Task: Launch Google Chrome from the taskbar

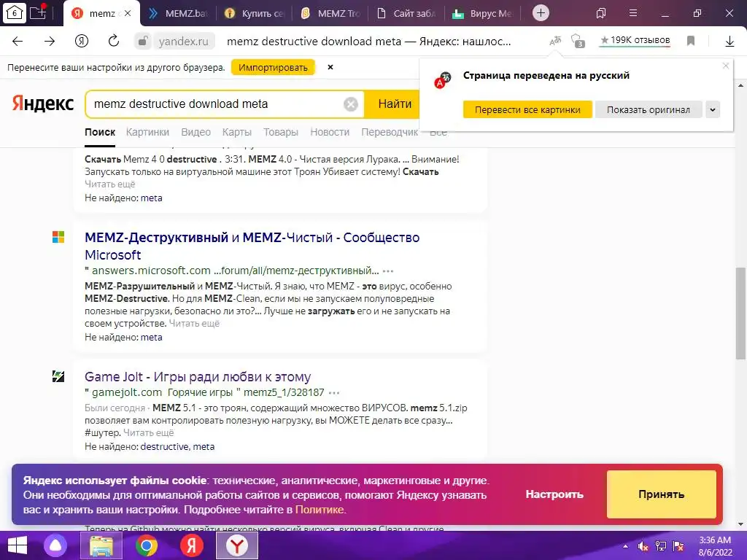Action: [146, 545]
